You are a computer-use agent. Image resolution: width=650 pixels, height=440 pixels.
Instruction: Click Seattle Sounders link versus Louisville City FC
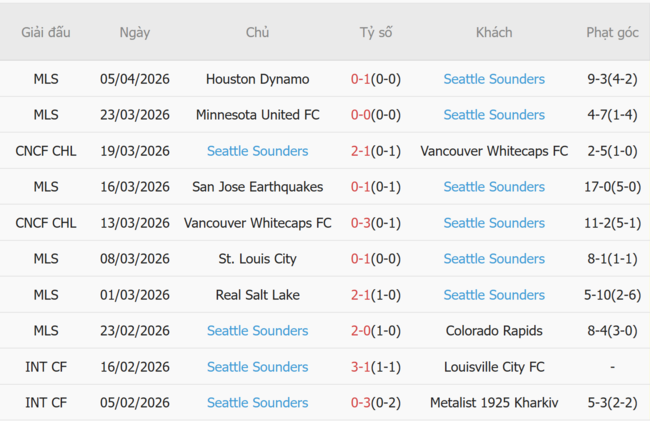click(x=257, y=367)
